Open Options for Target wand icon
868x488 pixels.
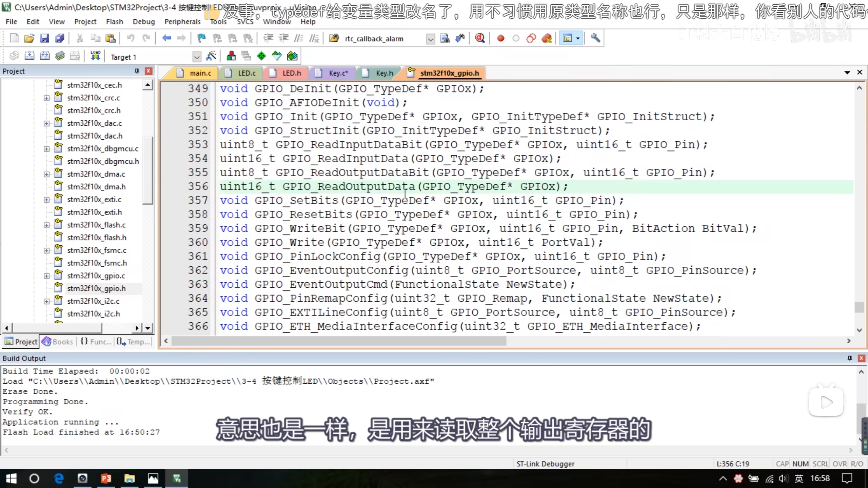pos(211,56)
